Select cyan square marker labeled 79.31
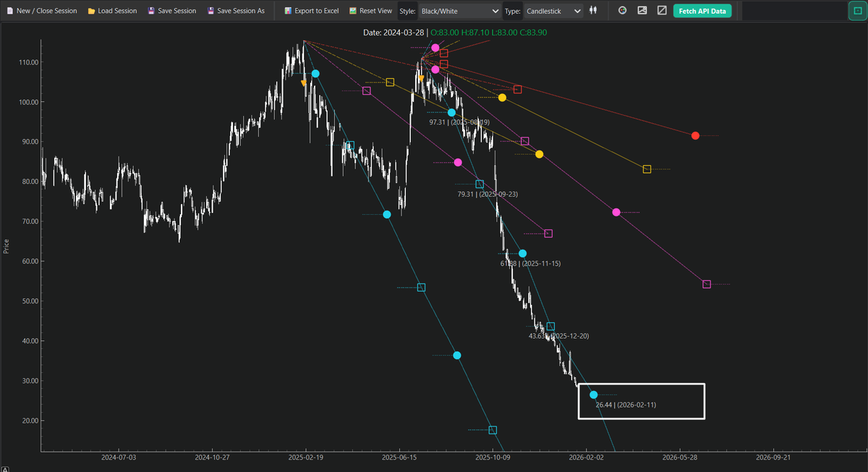 480,184
